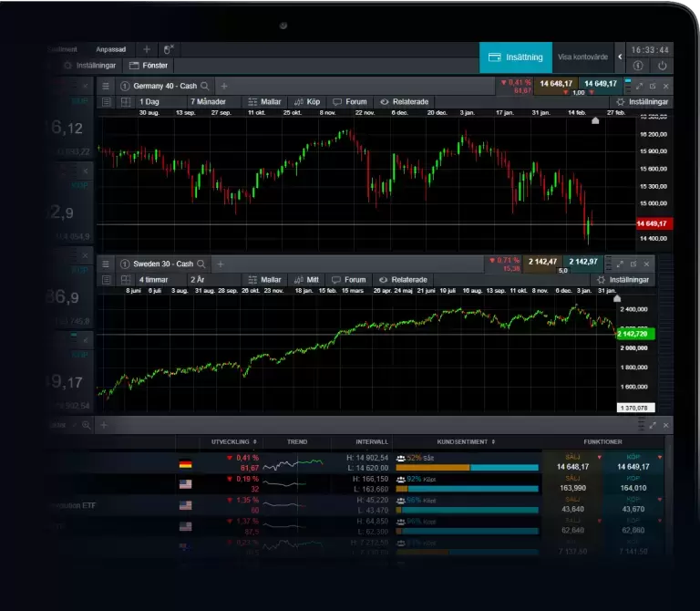The height and width of the screenshot is (611, 700).
Task: Open Sweden 30 chart hamburger menu
Action: pyautogui.click(x=106, y=264)
